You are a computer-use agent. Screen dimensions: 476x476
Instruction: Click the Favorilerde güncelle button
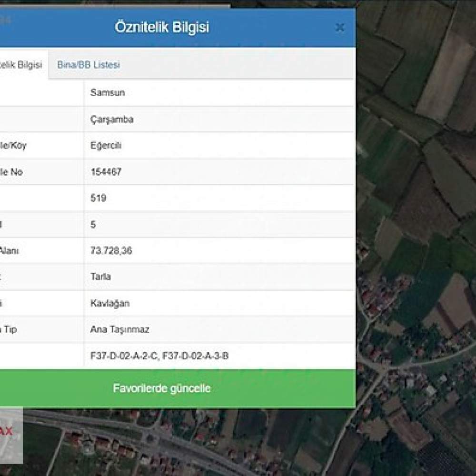click(177, 388)
